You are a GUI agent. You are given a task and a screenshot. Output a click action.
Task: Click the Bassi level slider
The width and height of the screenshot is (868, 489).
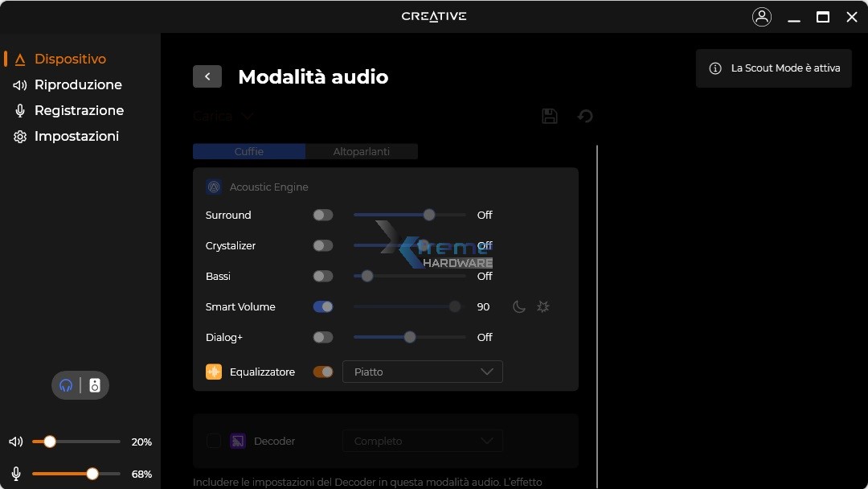tap(410, 276)
